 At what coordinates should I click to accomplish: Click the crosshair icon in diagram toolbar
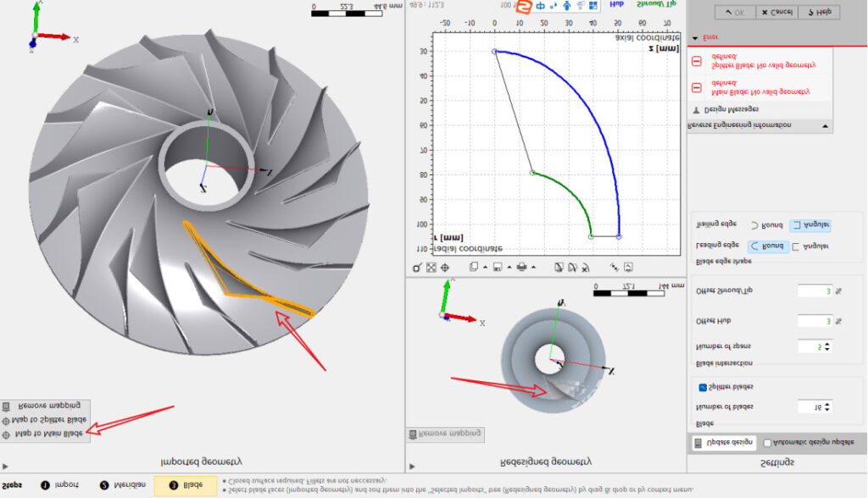pyautogui.click(x=444, y=267)
